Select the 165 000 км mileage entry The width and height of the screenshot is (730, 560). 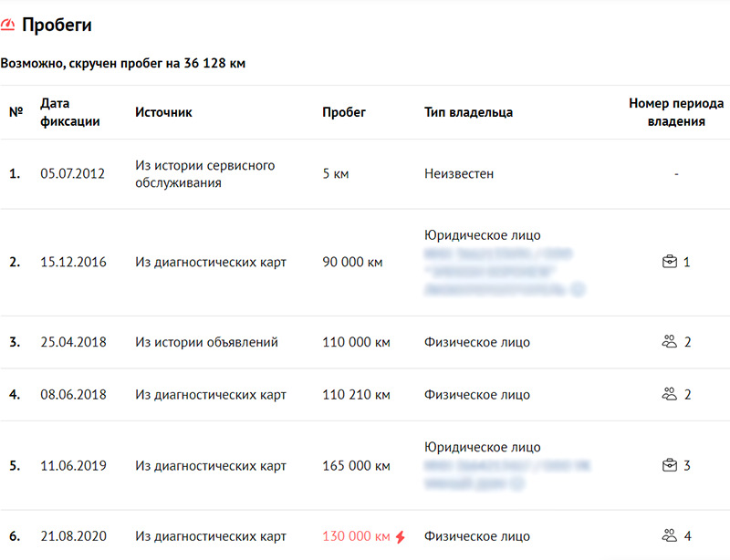356,466
